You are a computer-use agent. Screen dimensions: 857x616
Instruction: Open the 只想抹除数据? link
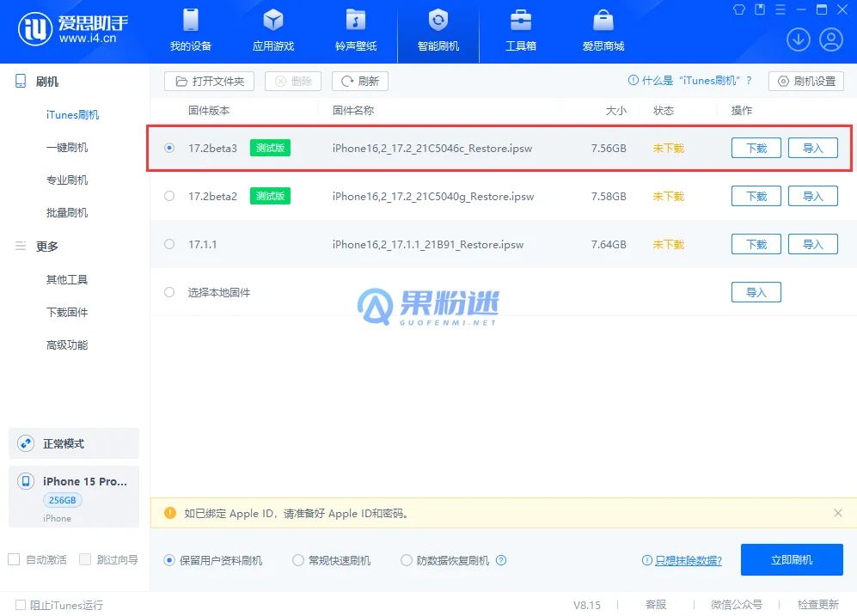689,560
